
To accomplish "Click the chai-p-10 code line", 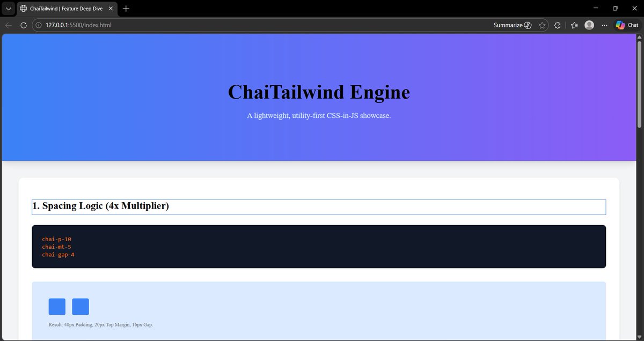I will pos(56,239).
